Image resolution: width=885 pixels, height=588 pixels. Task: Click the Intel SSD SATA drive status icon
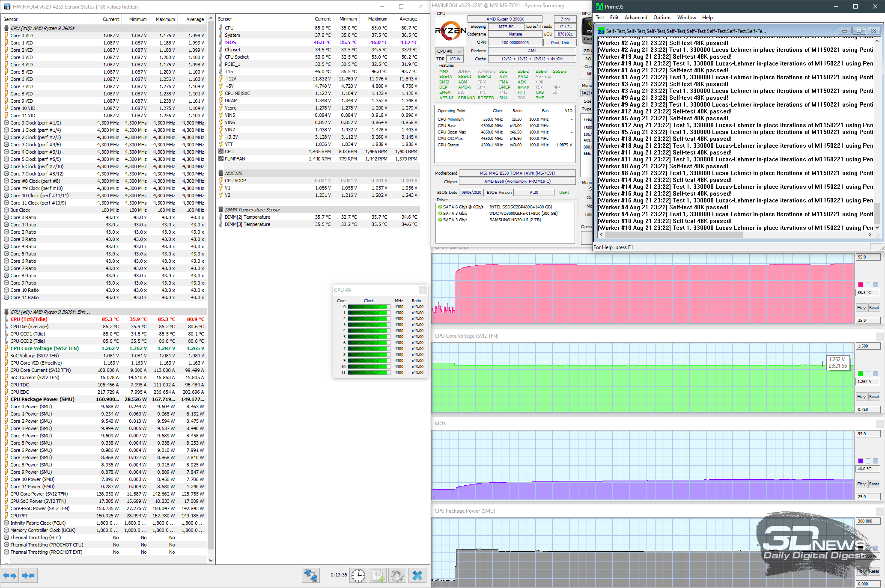point(440,207)
